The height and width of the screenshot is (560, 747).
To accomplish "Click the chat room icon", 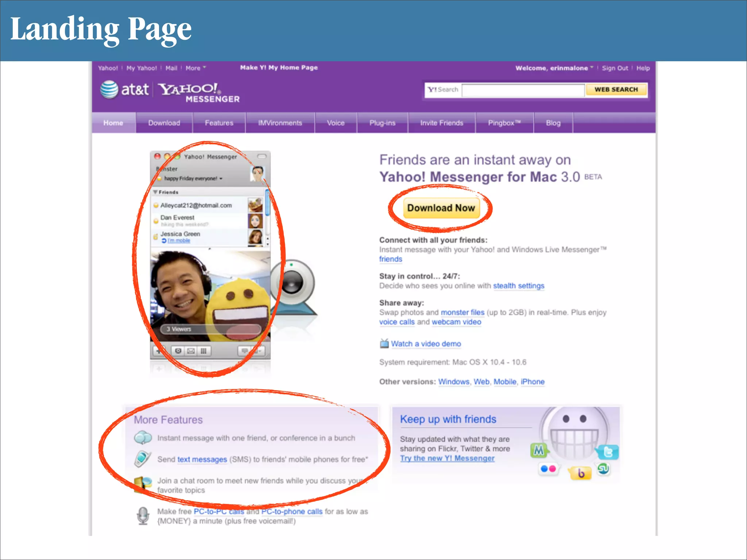I will (x=143, y=485).
